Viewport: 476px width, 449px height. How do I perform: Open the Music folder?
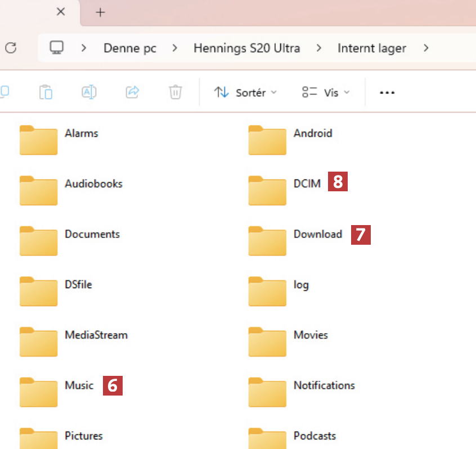39,392
